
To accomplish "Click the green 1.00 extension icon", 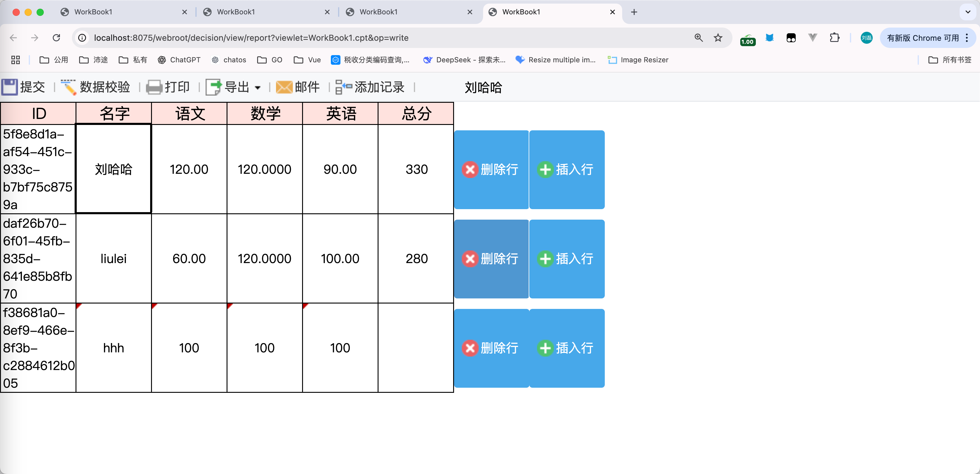I will [747, 39].
